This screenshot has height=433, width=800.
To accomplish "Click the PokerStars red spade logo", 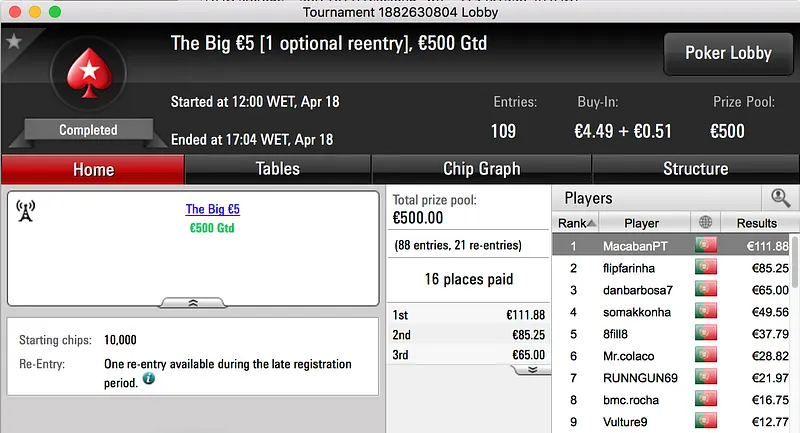I will pyautogui.click(x=88, y=80).
